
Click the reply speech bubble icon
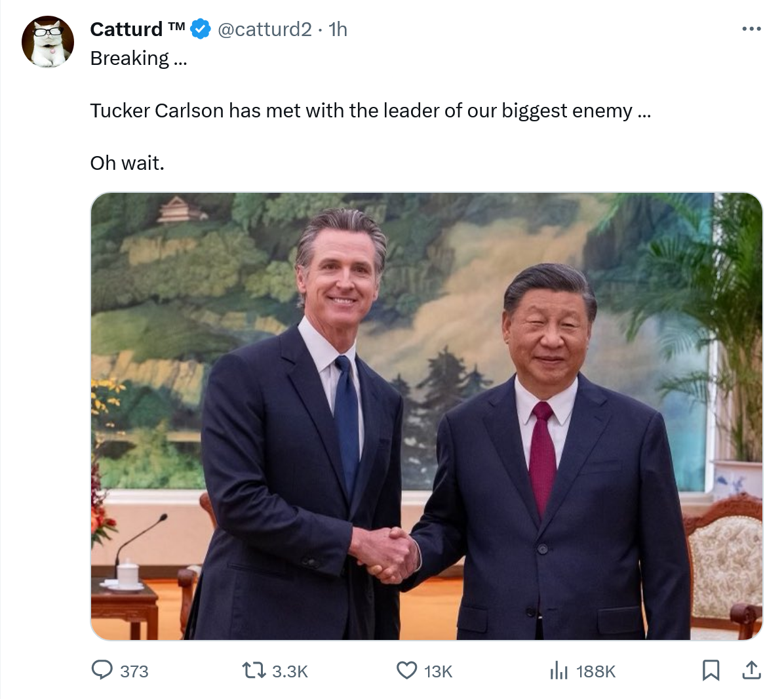102,670
